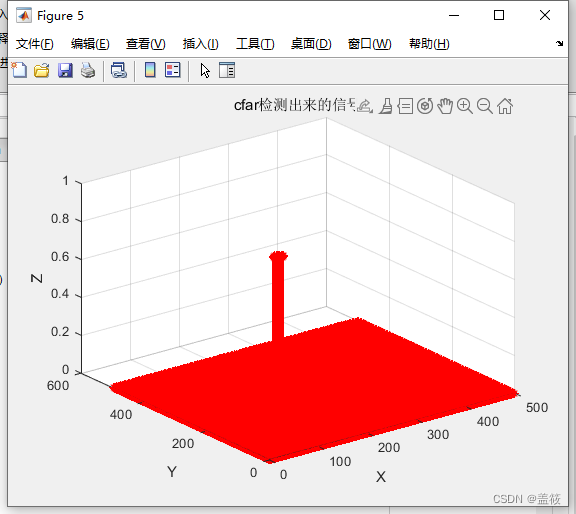The width and height of the screenshot is (576, 514).
Task: Open the 工具(T) menu
Action: (x=255, y=44)
